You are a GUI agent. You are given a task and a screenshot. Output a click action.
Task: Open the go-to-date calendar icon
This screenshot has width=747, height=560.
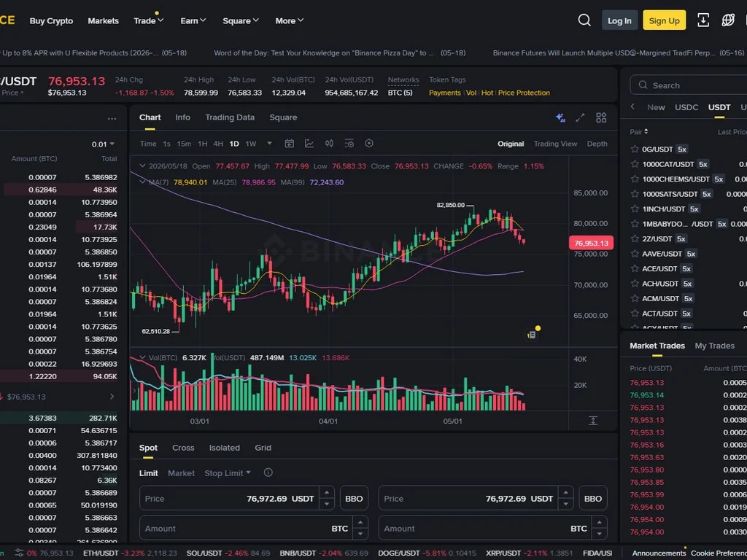coord(289,144)
